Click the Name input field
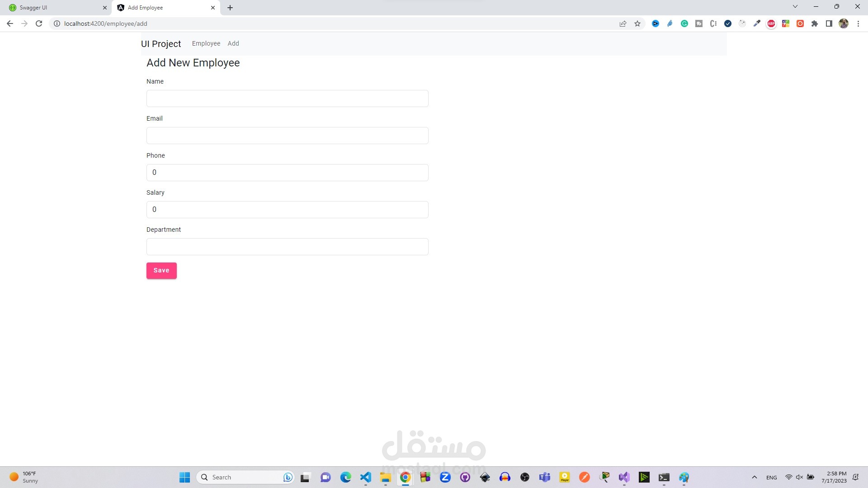868x488 pixels. click(x=287, y=99)
